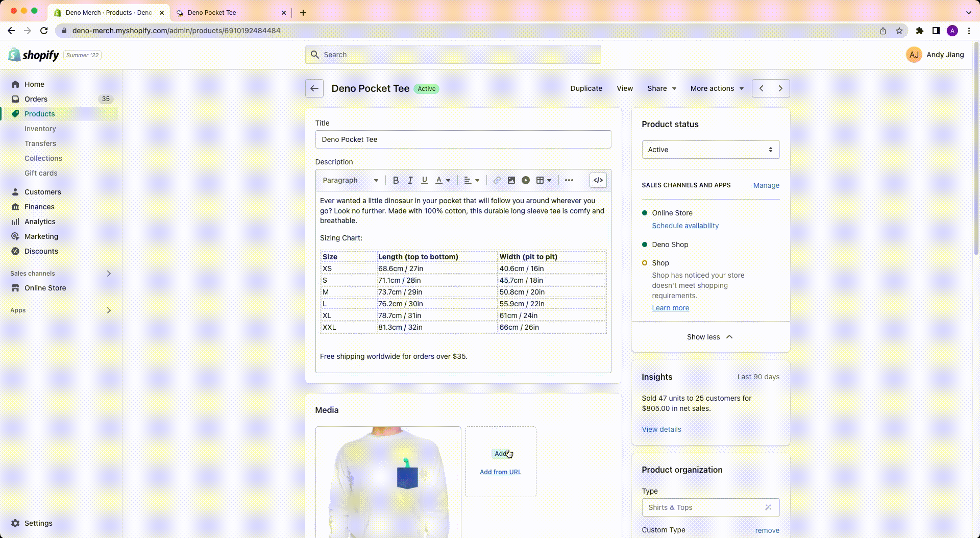Expand Apps chevron in sidebar
Screen dimensions: 980x538
tap(109, 310)
